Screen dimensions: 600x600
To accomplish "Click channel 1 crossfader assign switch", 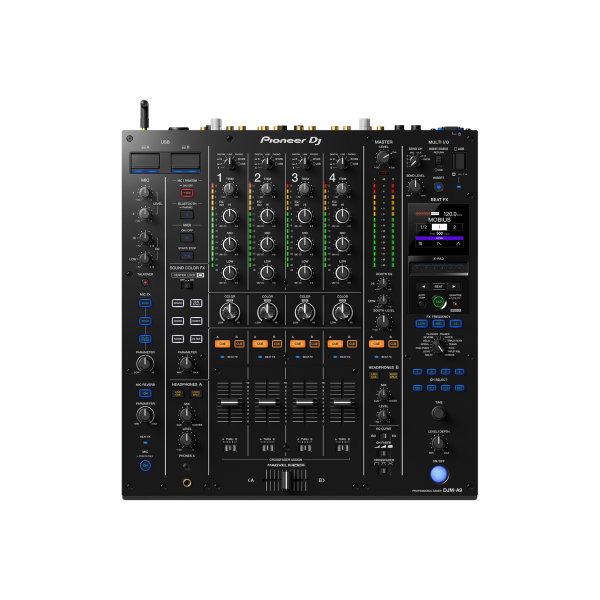I will point(230,447).
